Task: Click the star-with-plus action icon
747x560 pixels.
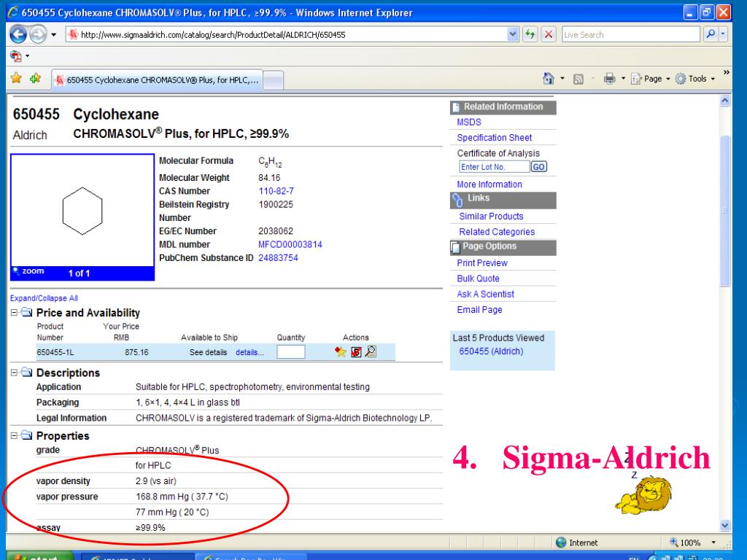Action: coord(340,352)
